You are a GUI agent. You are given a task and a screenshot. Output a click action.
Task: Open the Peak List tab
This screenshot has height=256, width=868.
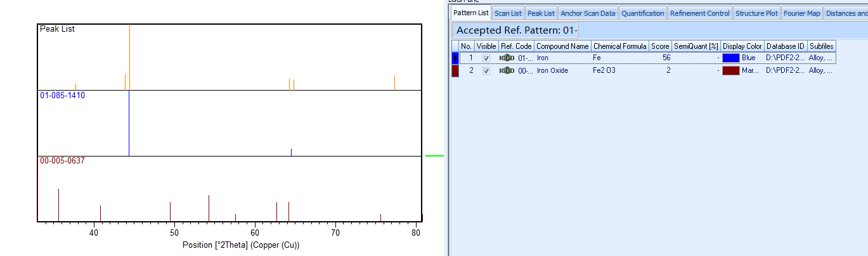pos(541,13)
